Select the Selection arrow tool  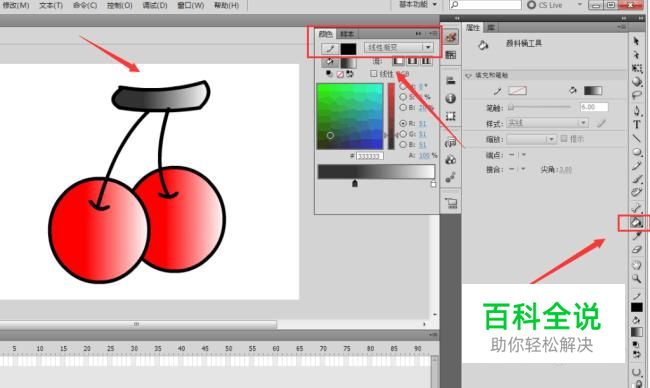pyautogui.click(x=636, y=41)
